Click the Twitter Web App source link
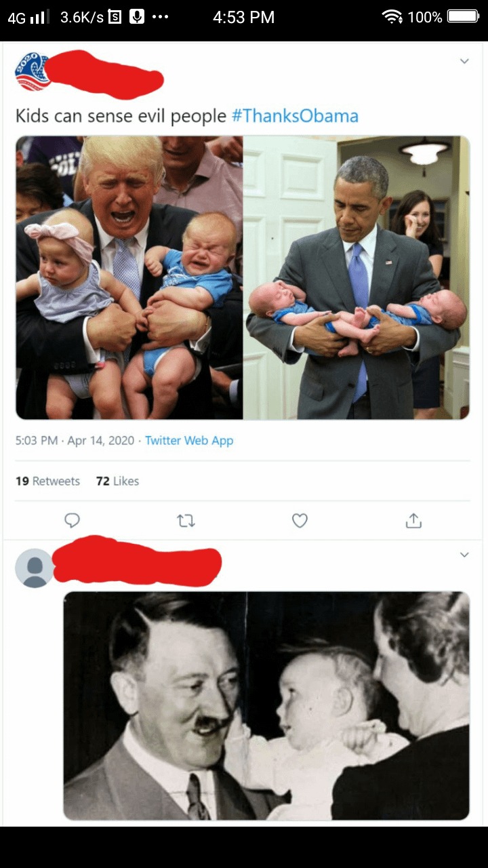 (x=189, y=441)
